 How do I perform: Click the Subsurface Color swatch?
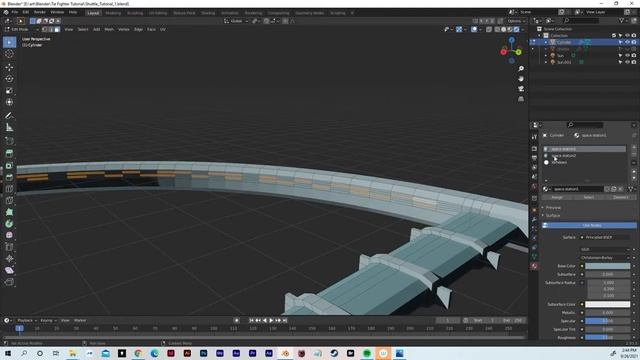607,304
